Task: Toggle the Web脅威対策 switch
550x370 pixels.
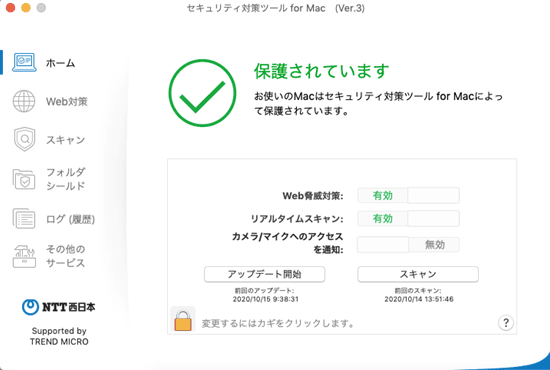Action: click(408, 195)
